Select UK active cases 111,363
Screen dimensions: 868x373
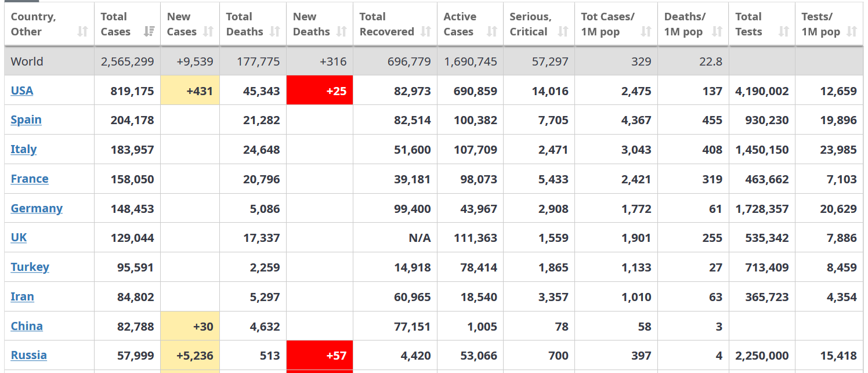point(475,238)
